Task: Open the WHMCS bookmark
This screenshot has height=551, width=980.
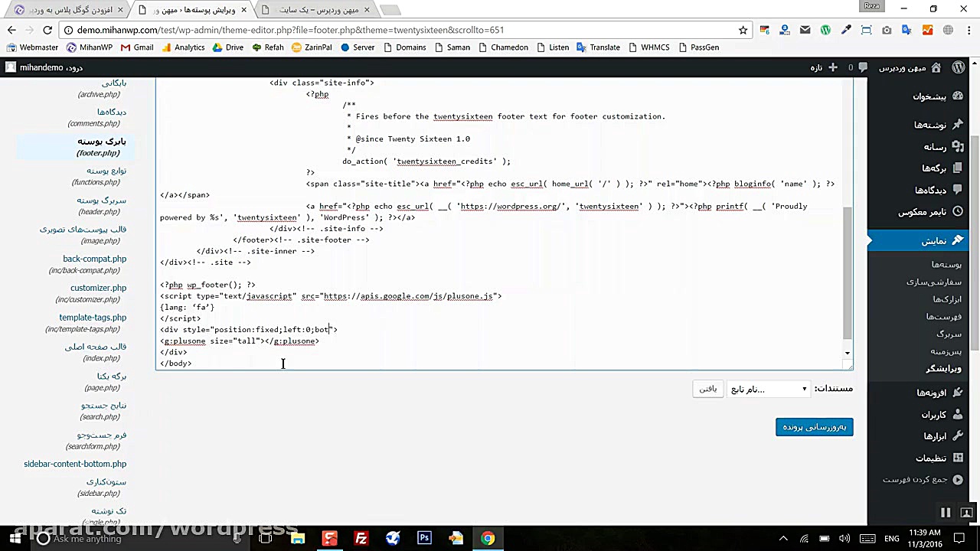Action: coord(648,47)
